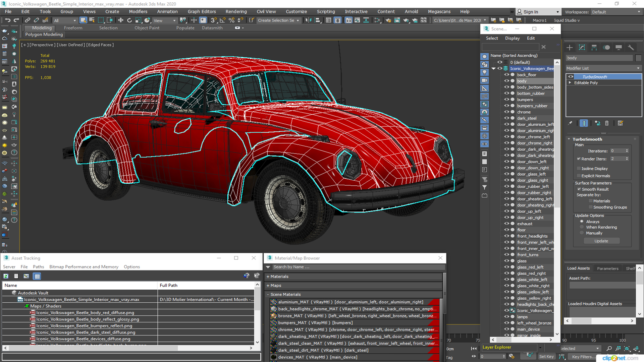
Task: Choose the Select and Move tool
Action: [121, 20]
